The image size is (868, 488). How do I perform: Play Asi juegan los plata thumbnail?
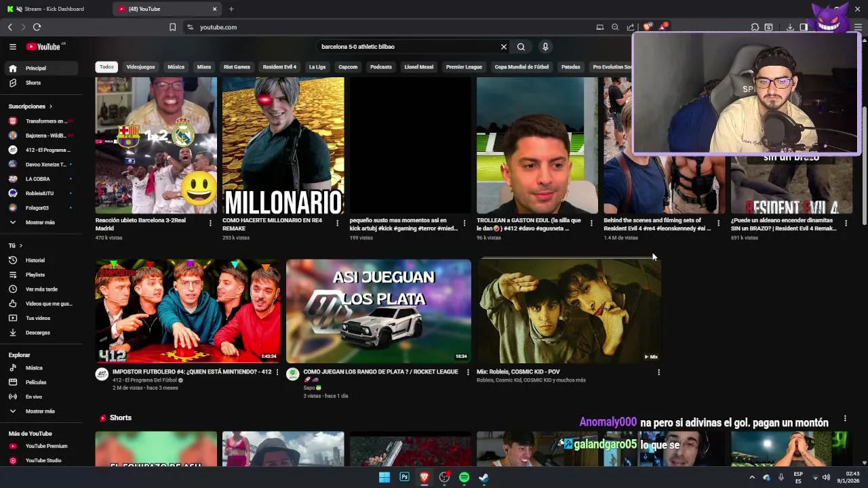coord(378,311)
